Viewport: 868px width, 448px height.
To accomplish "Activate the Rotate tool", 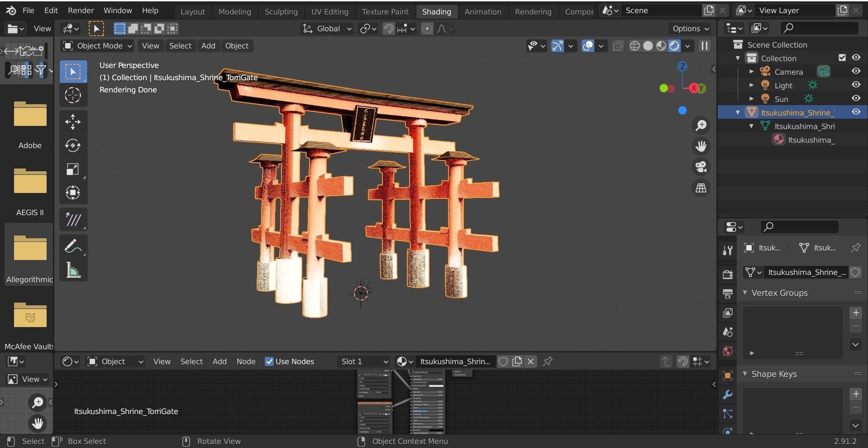I will tap(73, 145).
